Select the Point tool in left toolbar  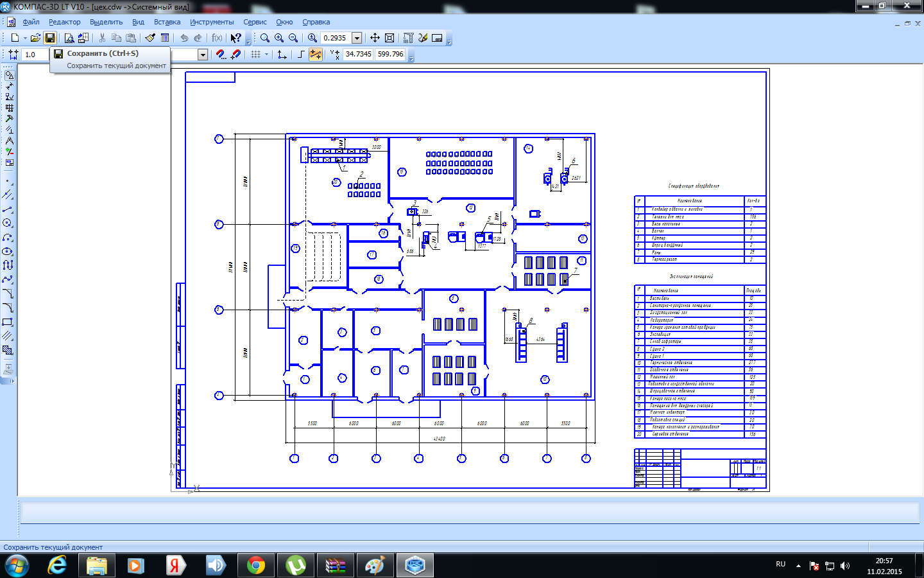8,181
